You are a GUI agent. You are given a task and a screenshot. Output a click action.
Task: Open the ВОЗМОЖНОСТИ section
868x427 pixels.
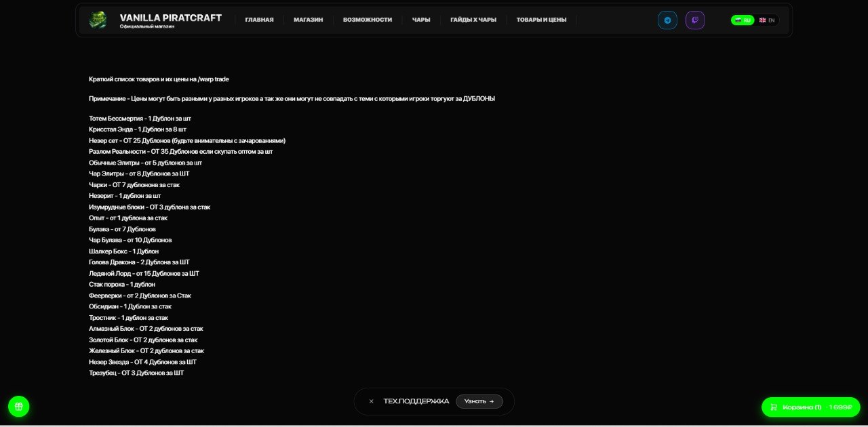click(368, 20)
